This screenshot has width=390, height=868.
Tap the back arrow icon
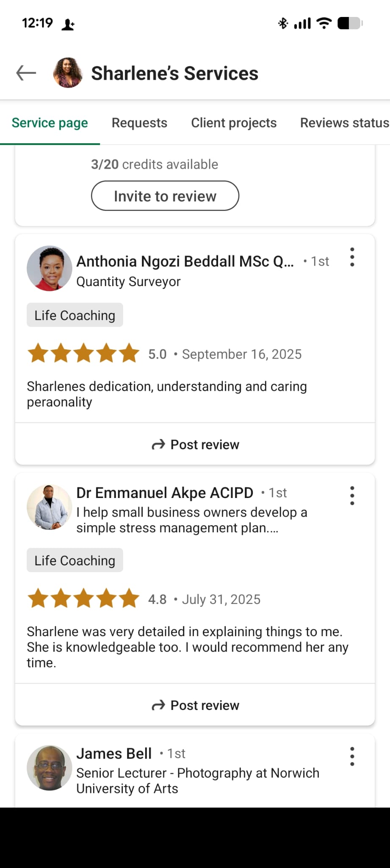click(26, 73)
